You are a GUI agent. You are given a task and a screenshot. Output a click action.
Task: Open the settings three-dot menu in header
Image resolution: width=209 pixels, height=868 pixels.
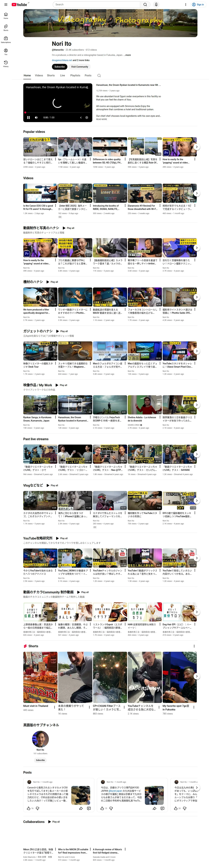tap(186, 4)
